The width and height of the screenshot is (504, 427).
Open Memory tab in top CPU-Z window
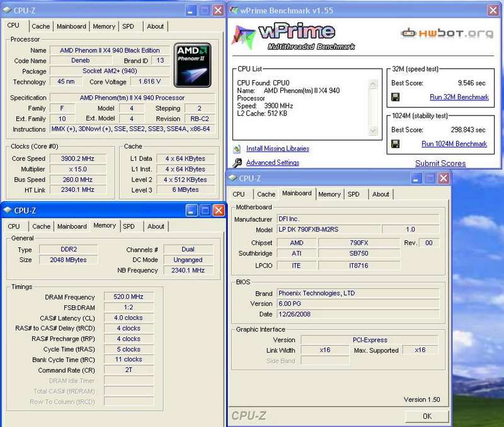tap(104, 26)
